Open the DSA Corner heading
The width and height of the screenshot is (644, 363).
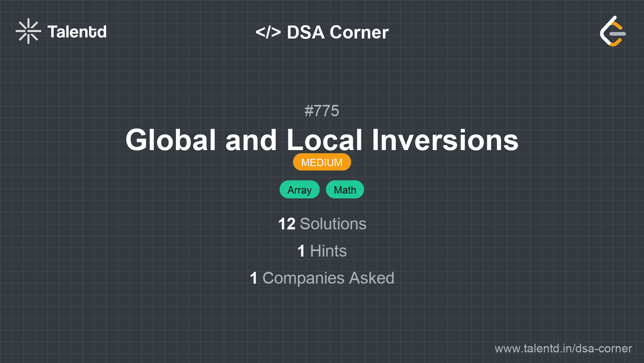[x=338, y=32]
